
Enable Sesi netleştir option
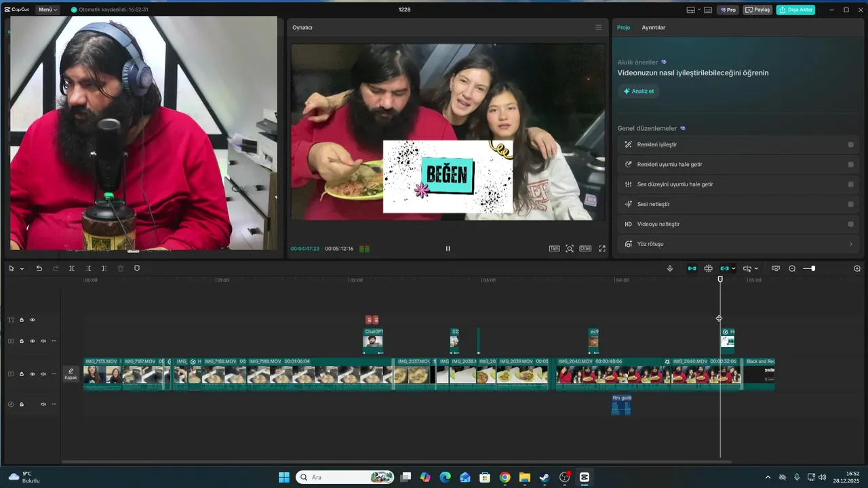pyautogui.click(x=850, y=204)
